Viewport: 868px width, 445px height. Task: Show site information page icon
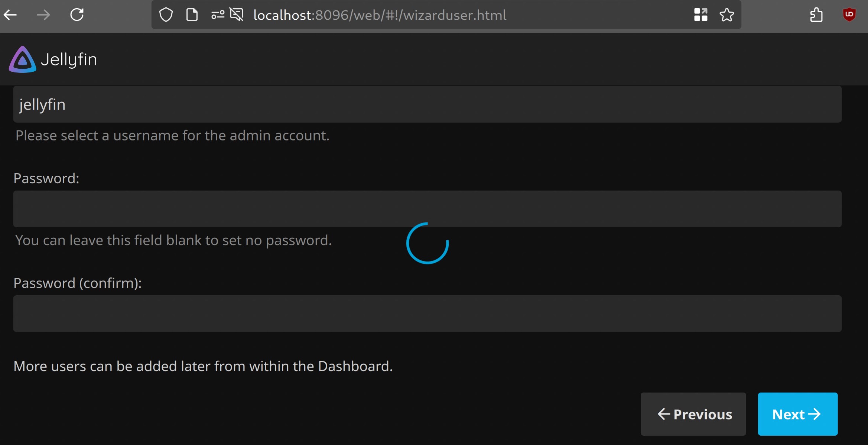pyautogui.click(x=192, y=15)
